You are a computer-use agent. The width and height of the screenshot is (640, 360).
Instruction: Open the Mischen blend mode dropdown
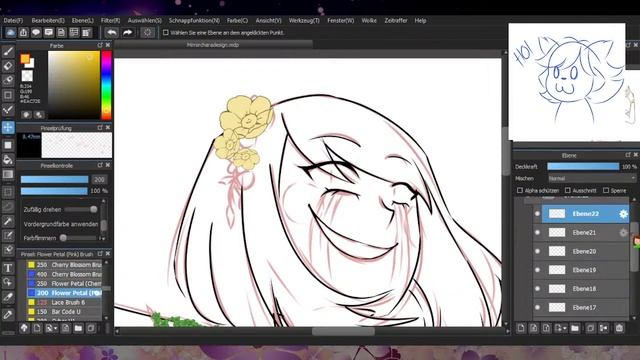coord(591,178)
